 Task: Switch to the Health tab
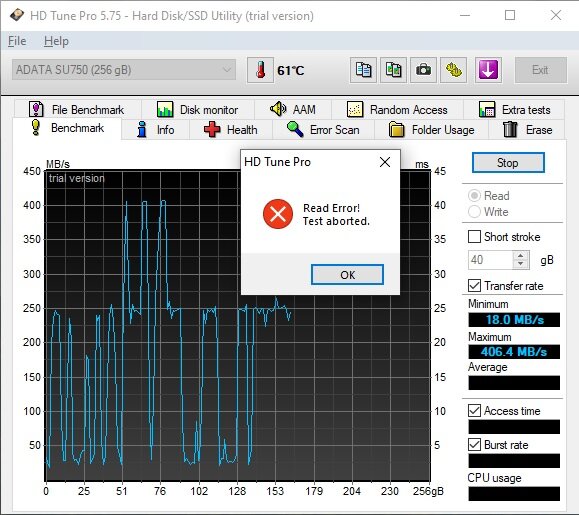231,130
